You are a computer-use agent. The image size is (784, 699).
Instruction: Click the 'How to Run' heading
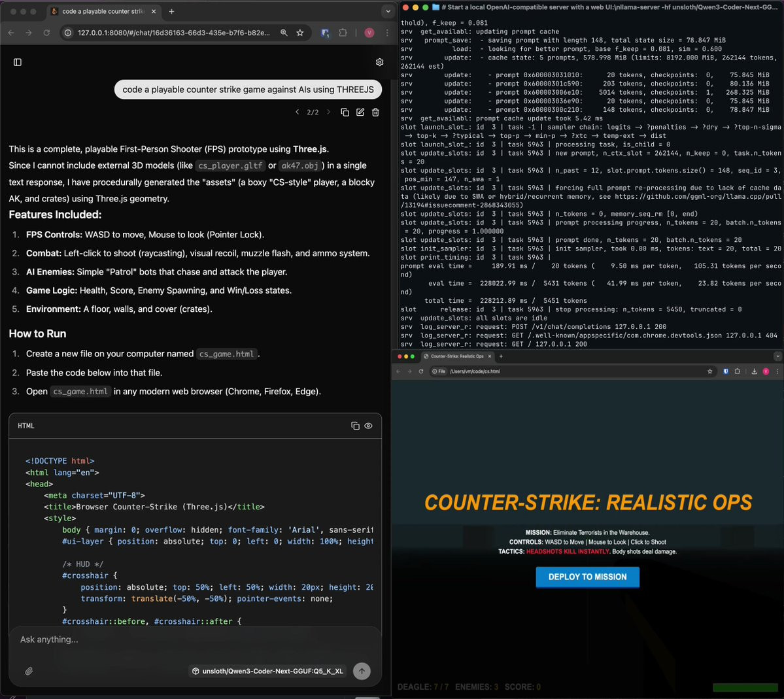click(37, 333)
